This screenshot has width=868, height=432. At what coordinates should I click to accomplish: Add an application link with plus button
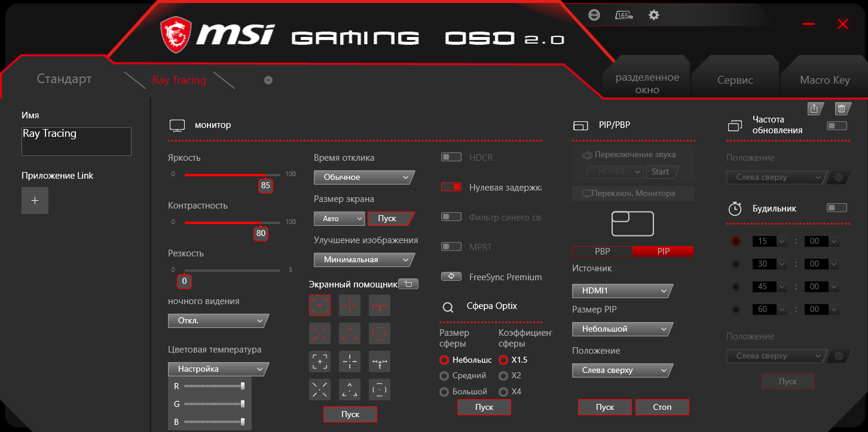pyautogui.click(x=35, y=200)
